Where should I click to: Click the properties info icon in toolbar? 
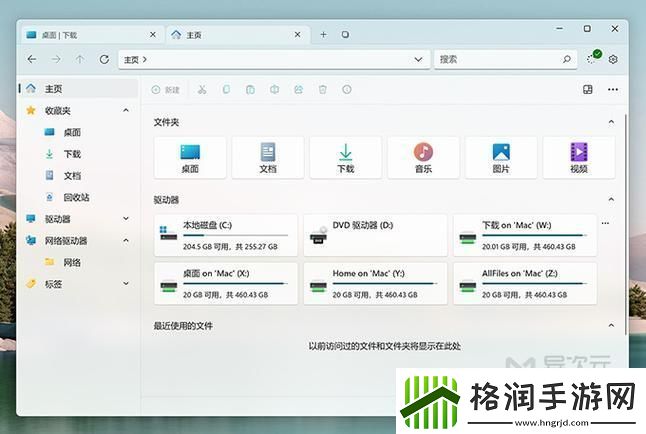point(347,89)
